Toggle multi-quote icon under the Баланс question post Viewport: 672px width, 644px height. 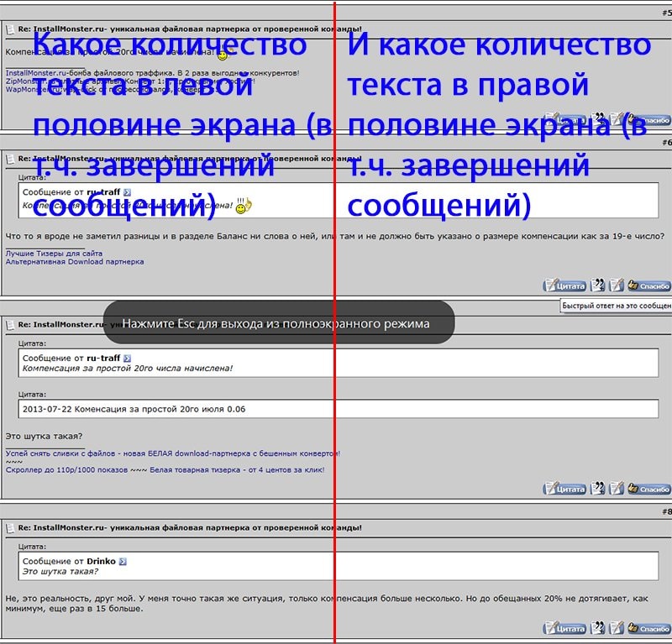[597, 285]
